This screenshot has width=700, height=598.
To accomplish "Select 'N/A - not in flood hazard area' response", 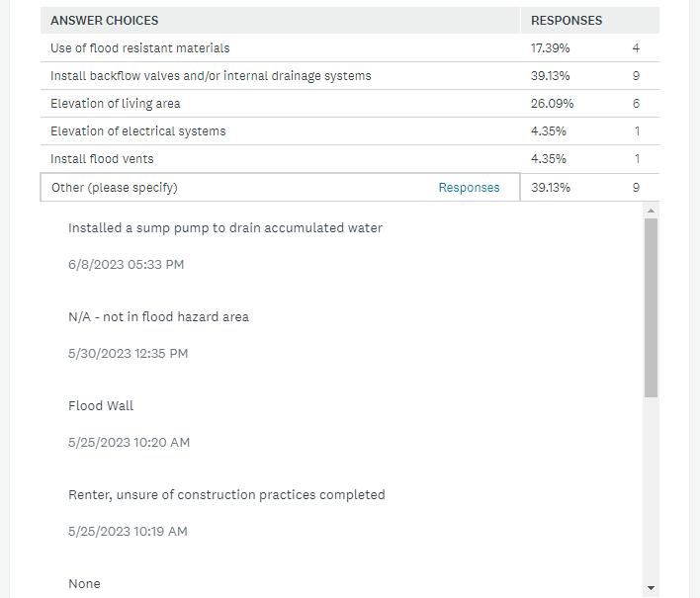I will (158, 317).
